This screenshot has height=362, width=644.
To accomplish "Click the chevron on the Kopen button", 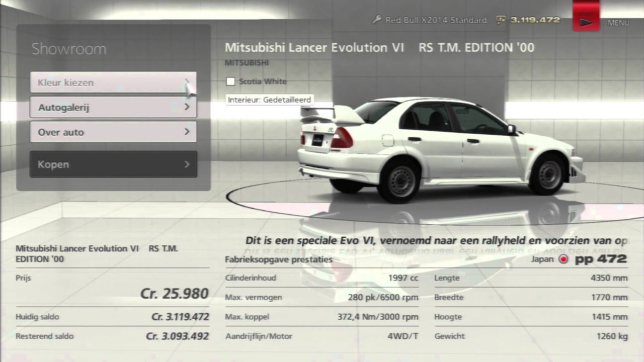I will 187,164.
